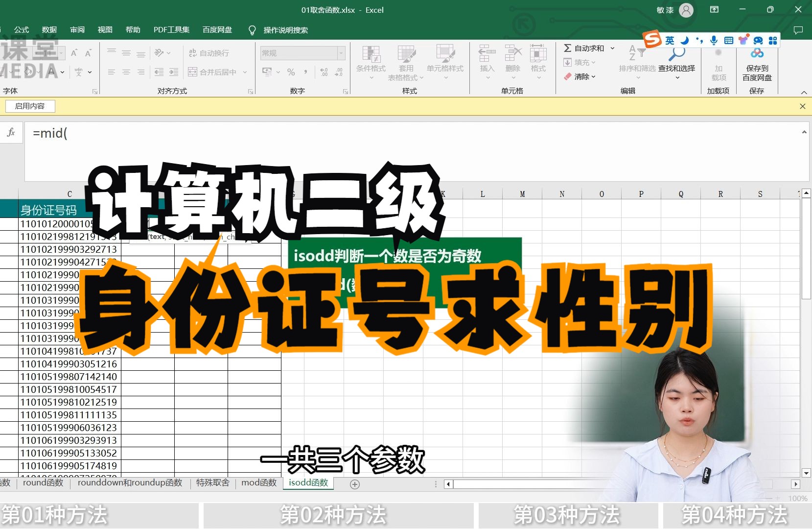This screenshot has height=529, width=812.
Task: Open the Number Format (常规) dropdown
Action: pyautogui.click(x=341, y=53)
